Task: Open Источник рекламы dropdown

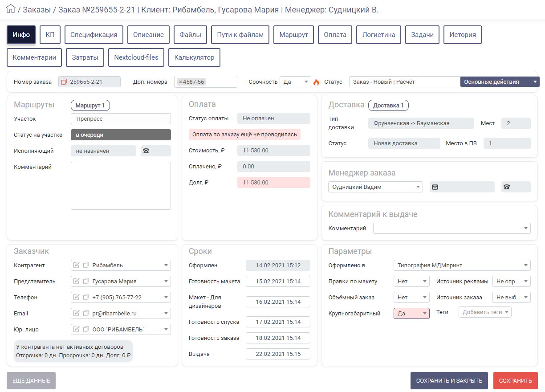Action: pyautogui.click(x=512, y=282)
